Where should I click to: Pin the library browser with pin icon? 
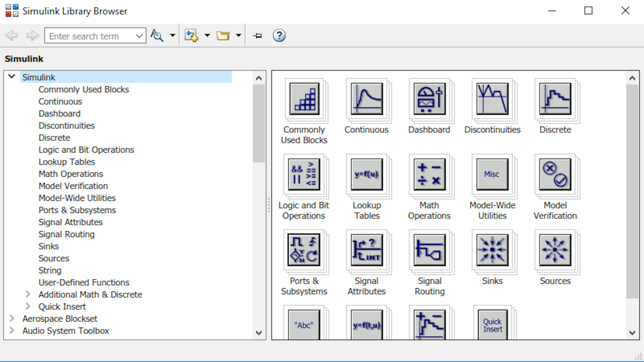point(257,36)
